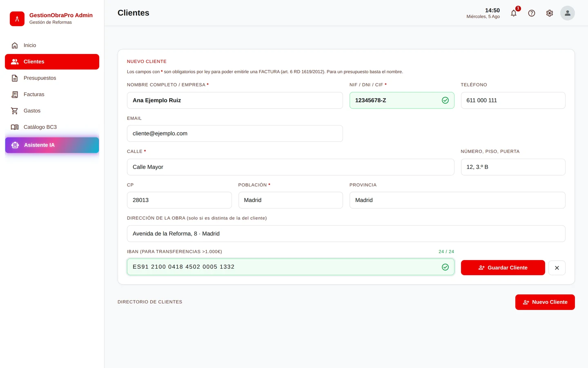
Task: Select Clientes in the sidebar
Action: (x=52, y=62)
